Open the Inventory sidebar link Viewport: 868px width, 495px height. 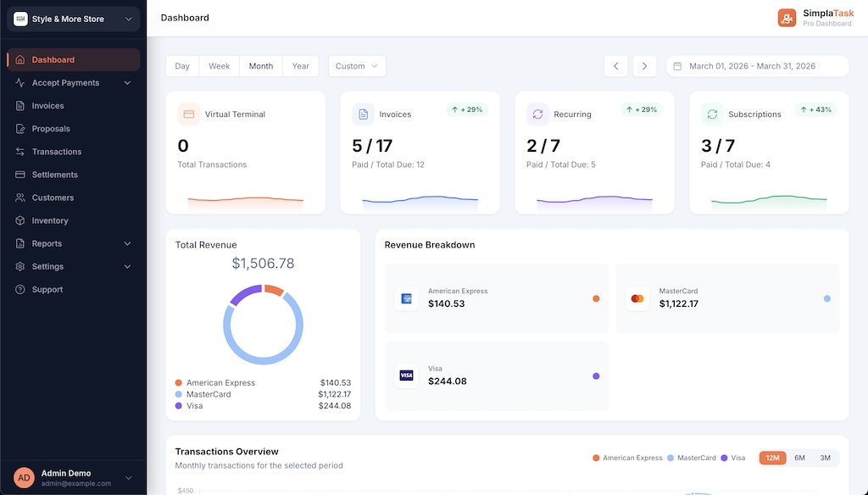click(73, 220)
